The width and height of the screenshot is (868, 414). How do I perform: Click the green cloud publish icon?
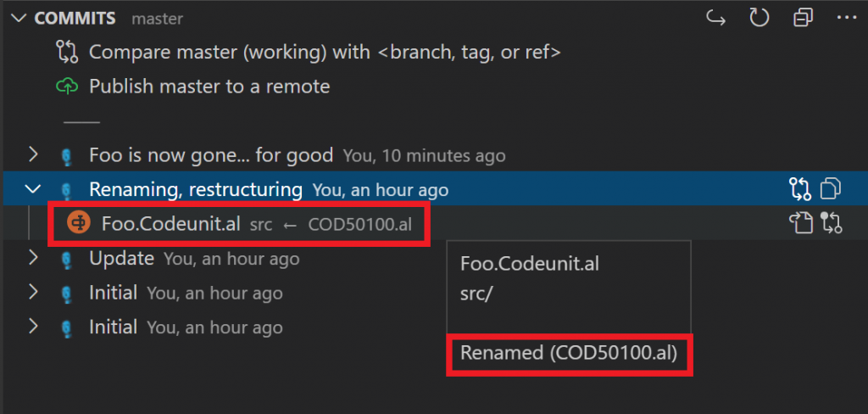tap(67, 87)
